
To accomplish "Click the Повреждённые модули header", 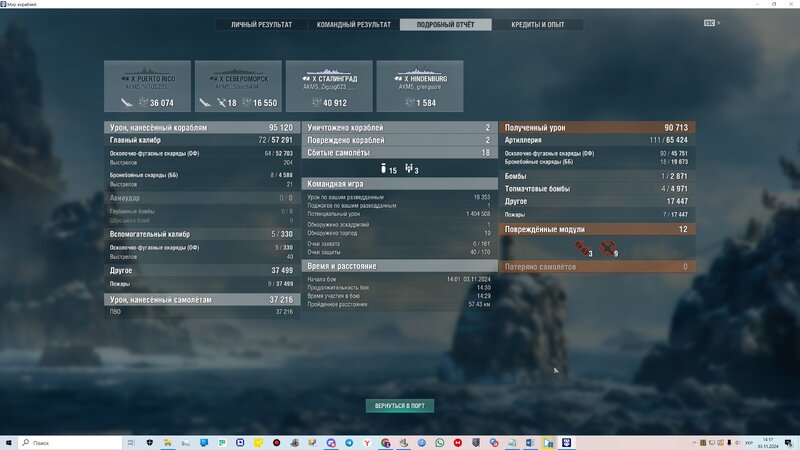I will pyautogui.click(x=597, y=229).
